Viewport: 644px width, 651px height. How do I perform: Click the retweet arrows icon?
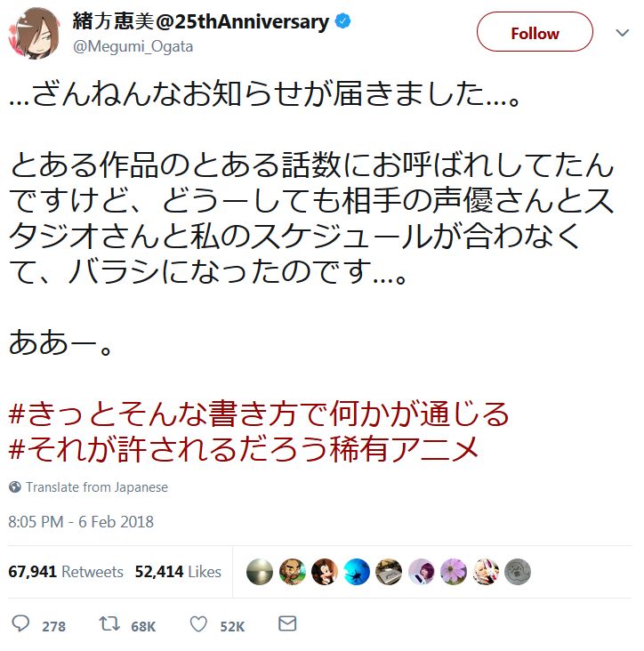pos(109,624)
